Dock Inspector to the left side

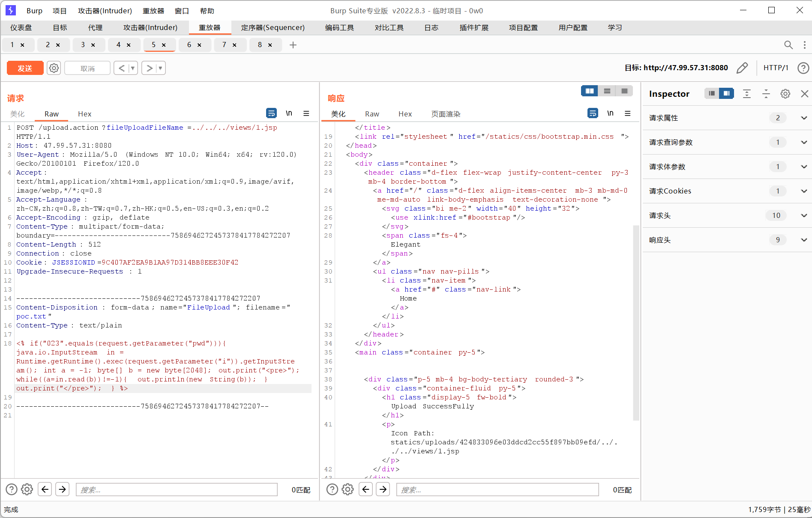[x=712, y=93]
